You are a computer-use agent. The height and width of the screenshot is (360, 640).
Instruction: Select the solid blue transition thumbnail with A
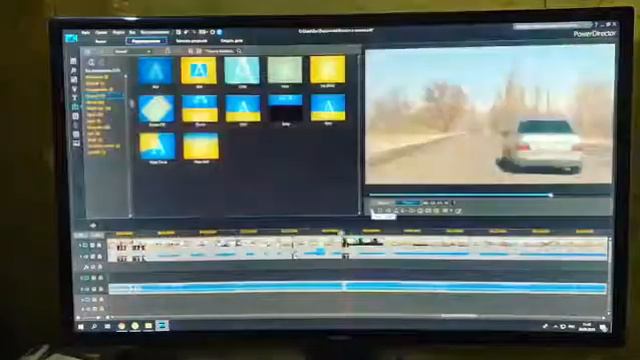point(156,71)
